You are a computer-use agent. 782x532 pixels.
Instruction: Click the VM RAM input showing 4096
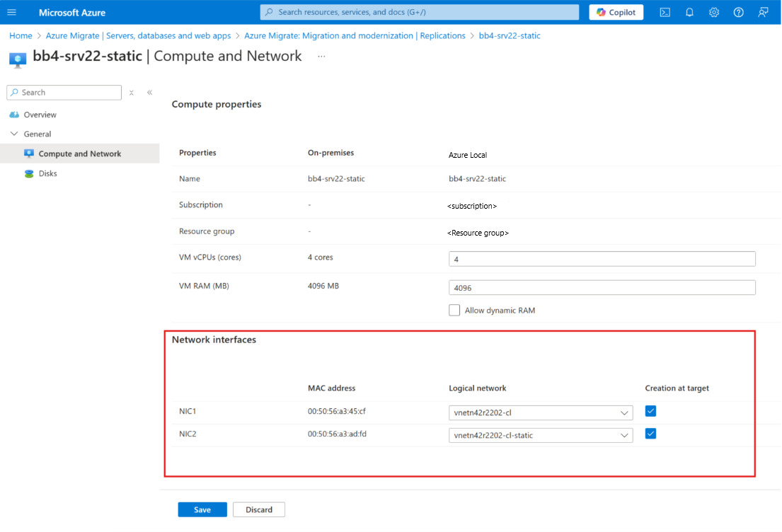[602, 288]
